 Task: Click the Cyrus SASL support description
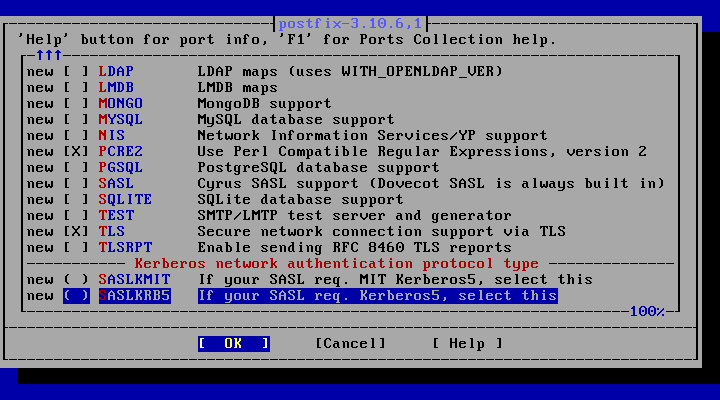(431, 184)
